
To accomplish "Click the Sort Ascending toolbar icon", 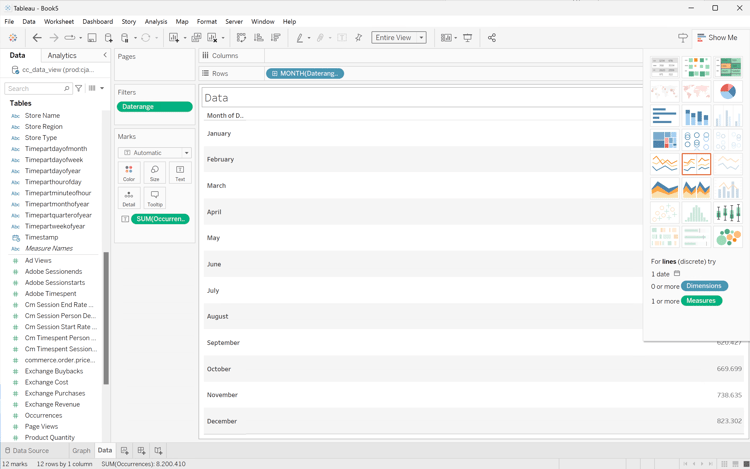I will click(258, 38).
